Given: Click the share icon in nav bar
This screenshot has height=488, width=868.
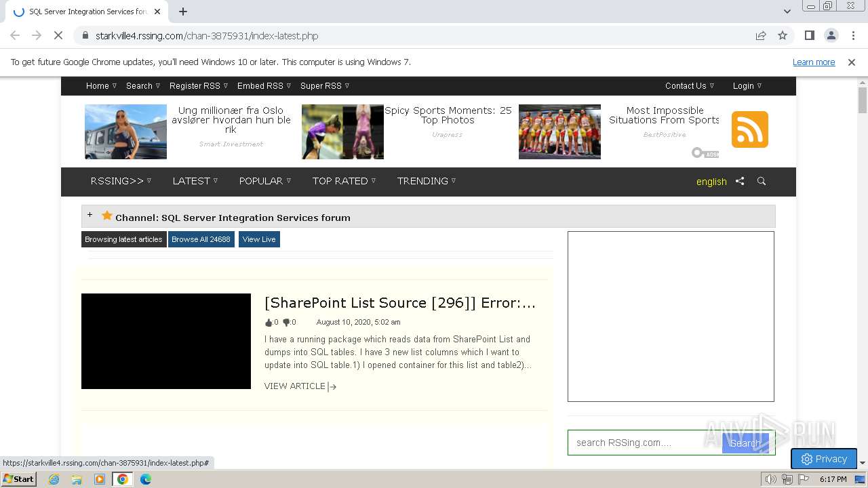Looking at the screenshot, I should coord(740,181).
